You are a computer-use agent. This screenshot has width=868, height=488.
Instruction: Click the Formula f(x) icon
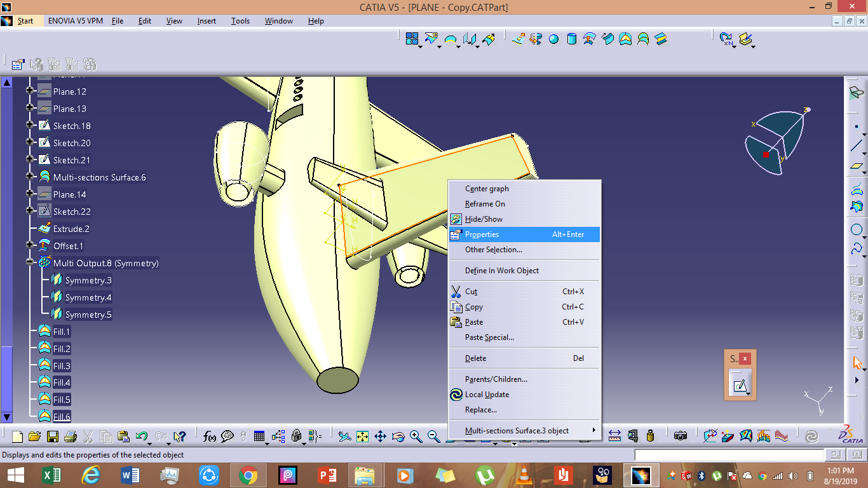(x=210, y=437)
